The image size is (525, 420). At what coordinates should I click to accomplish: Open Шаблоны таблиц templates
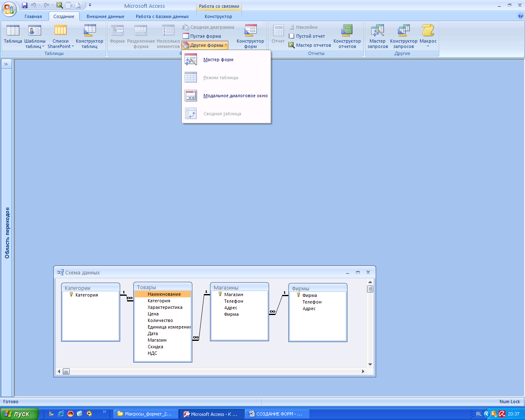[x=35, y=37]
